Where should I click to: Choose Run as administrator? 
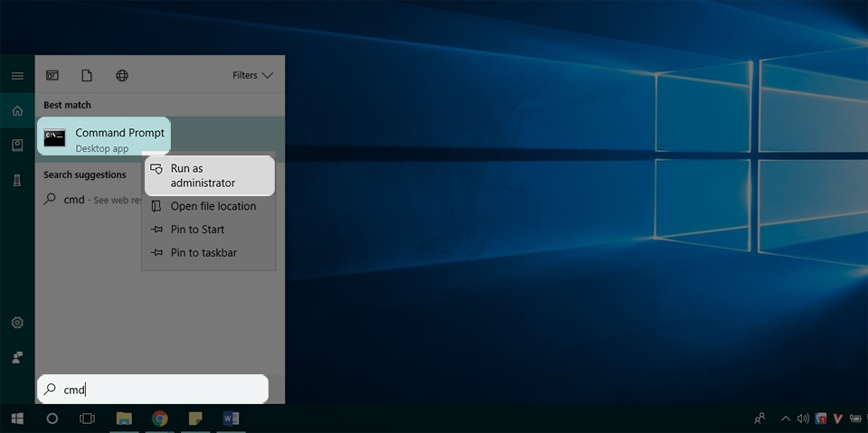pos(209,175)
